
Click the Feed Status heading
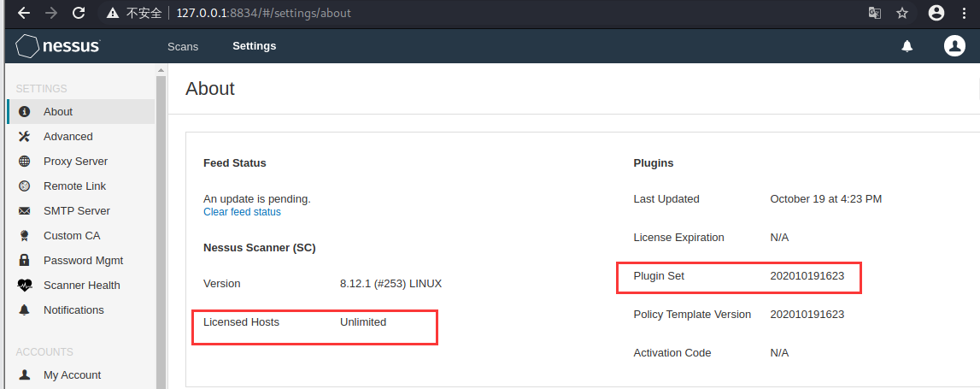234,163
